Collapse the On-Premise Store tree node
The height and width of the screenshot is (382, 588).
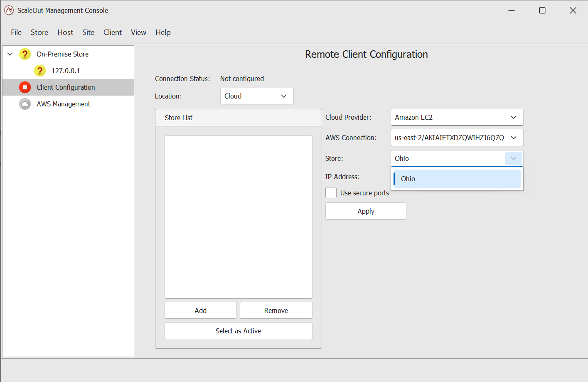10,54
